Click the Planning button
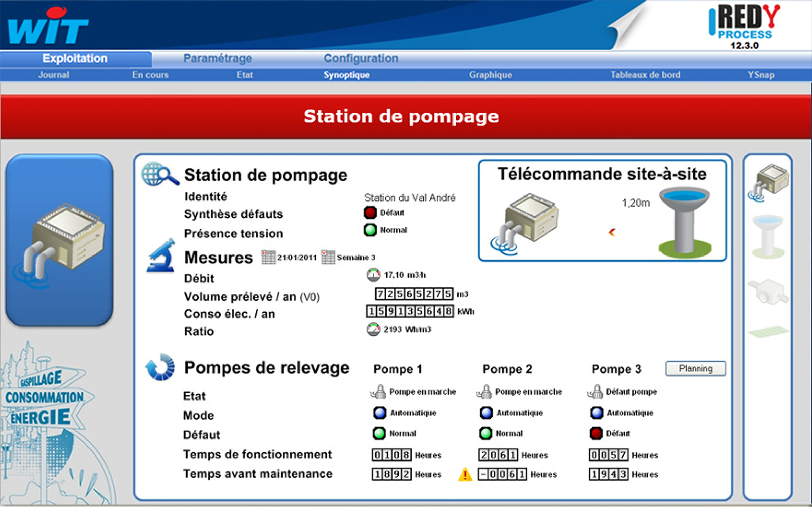The image size is (812, 507). coord(695,368)
